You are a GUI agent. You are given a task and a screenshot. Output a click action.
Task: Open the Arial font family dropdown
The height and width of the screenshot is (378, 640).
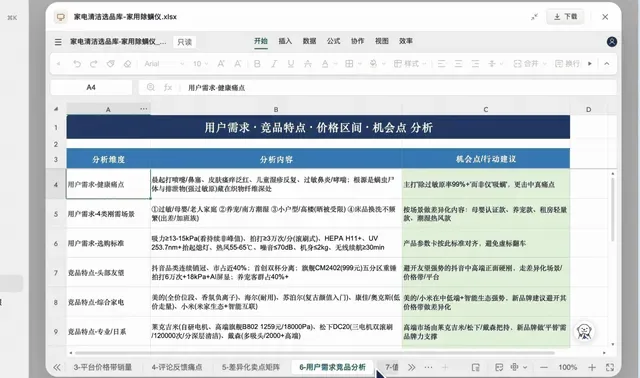click(x=164, y=64)
